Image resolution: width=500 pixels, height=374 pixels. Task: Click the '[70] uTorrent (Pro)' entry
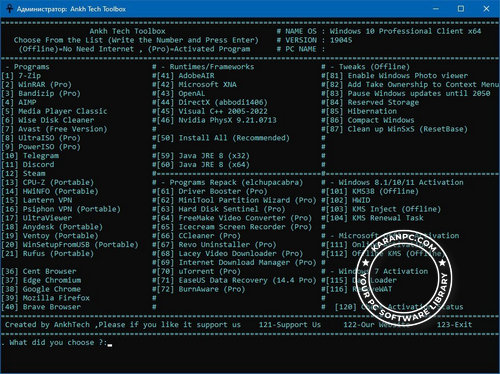click(x=199, y=271)
